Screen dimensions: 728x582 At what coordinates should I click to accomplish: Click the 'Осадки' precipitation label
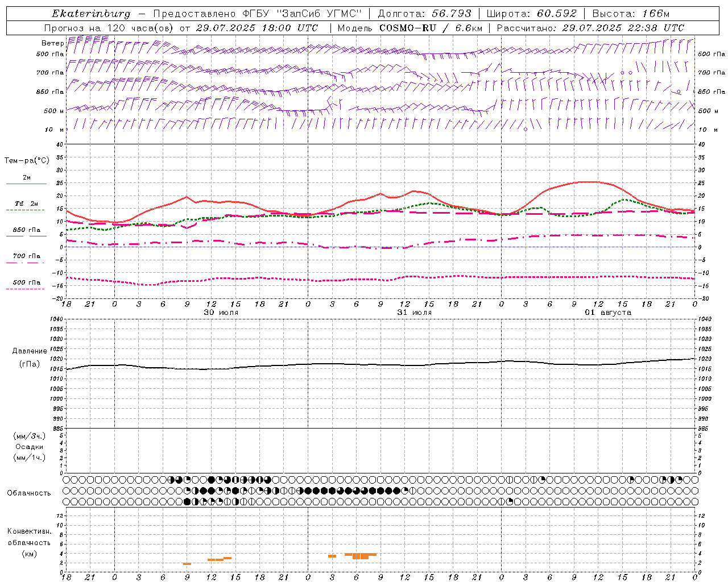pos(30,447)
